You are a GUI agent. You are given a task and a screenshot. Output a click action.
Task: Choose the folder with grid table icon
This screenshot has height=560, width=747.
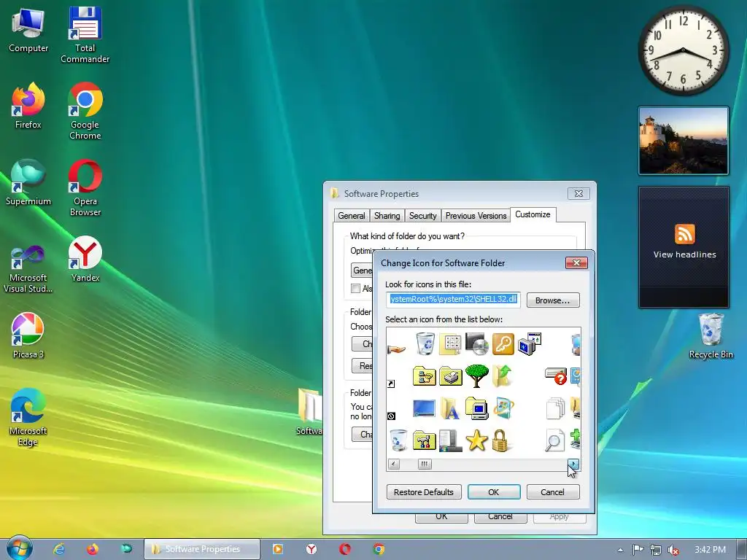click(x=451, y=344)
